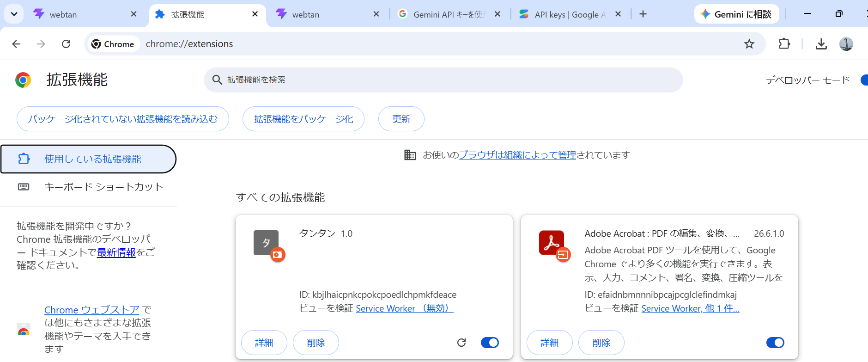Open the downloads icon
This screenshot has width=868, height=362.
coord(821,44)
